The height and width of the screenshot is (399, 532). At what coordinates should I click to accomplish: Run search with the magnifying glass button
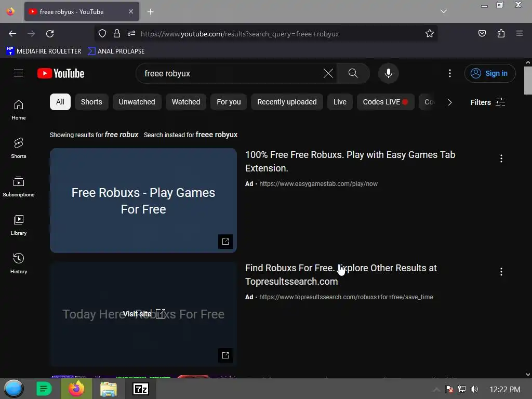(353, 73)
